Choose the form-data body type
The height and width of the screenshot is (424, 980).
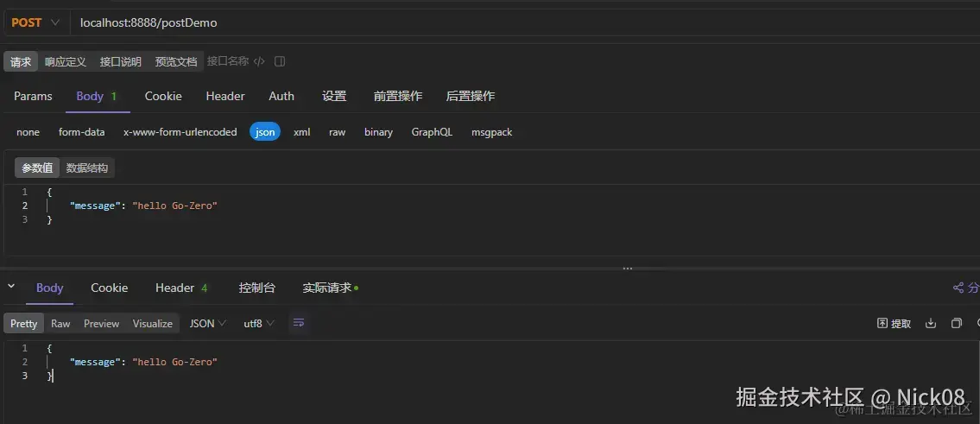click(x=82, y=132)
